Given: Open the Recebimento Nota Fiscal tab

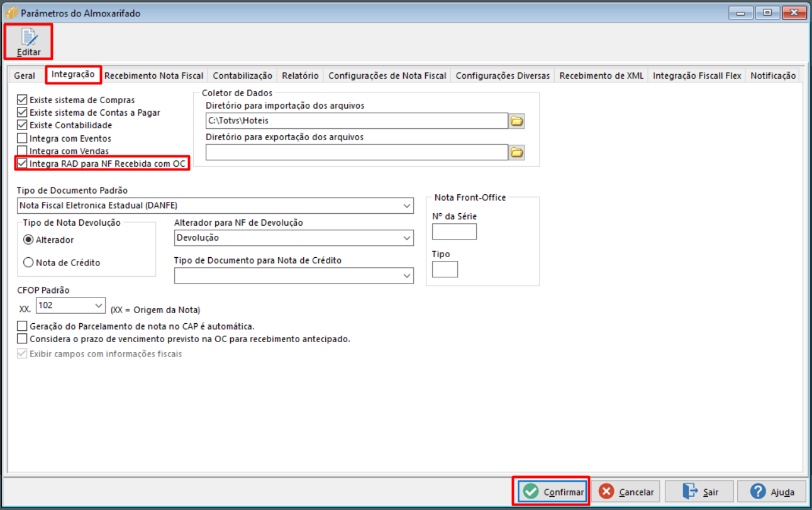Looking at the screenshot, I should click(x=154, y=75).
